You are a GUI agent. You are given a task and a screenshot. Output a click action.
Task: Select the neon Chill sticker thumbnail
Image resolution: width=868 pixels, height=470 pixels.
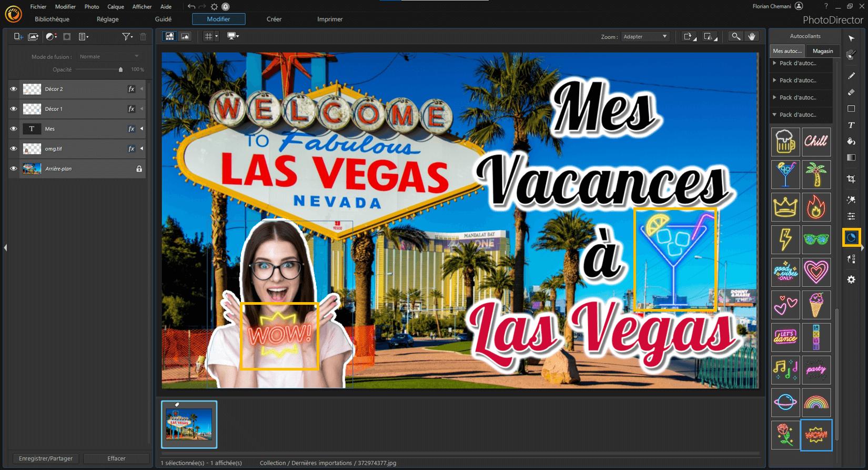tap(816, 142)
